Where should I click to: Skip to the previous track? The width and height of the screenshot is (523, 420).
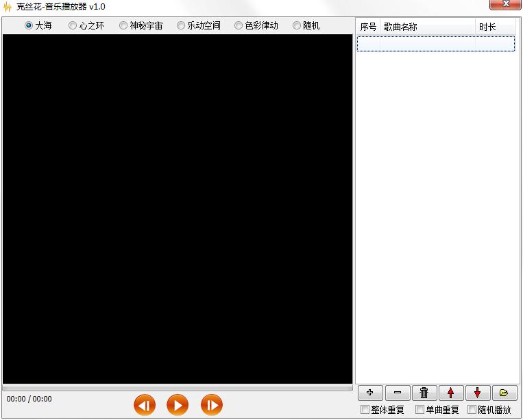[144, 405]
